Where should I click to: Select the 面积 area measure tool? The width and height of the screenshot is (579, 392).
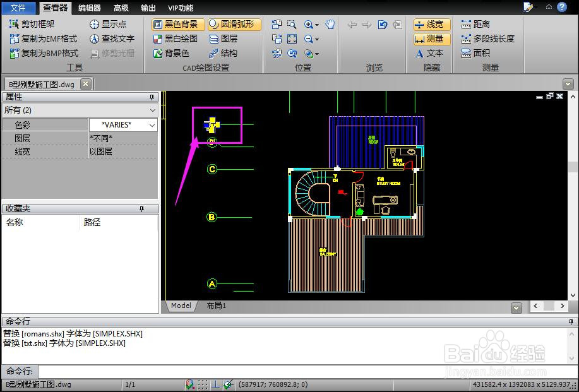[475, 53]
